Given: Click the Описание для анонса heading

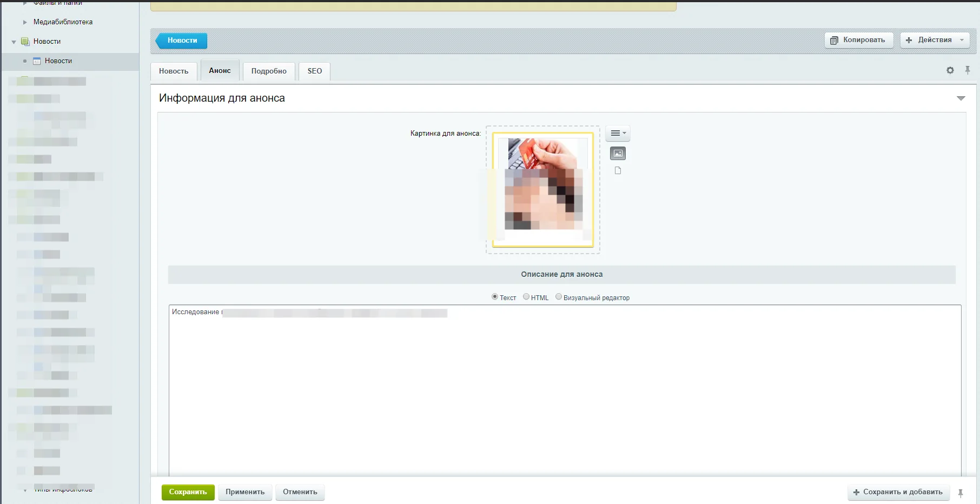Looking at the screenshot, I should (x=562, y=274).
